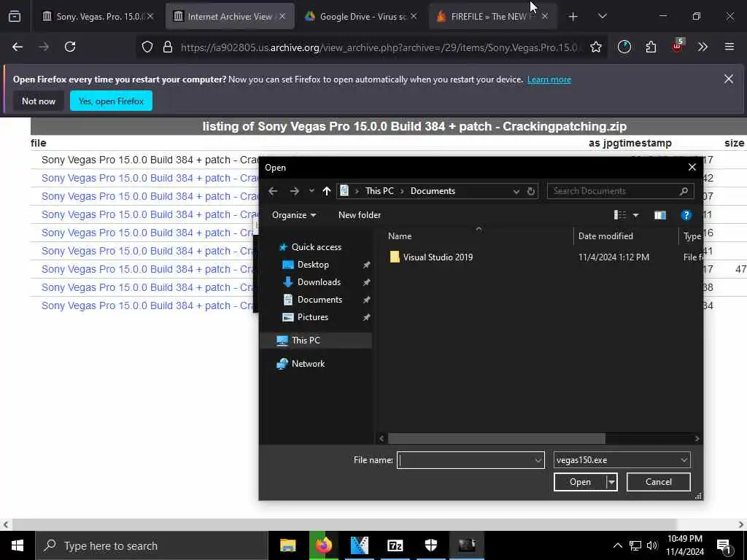Viewport: 747px width, 560px height.
Task: Change the view with the view icon
Action: point(620,215)
